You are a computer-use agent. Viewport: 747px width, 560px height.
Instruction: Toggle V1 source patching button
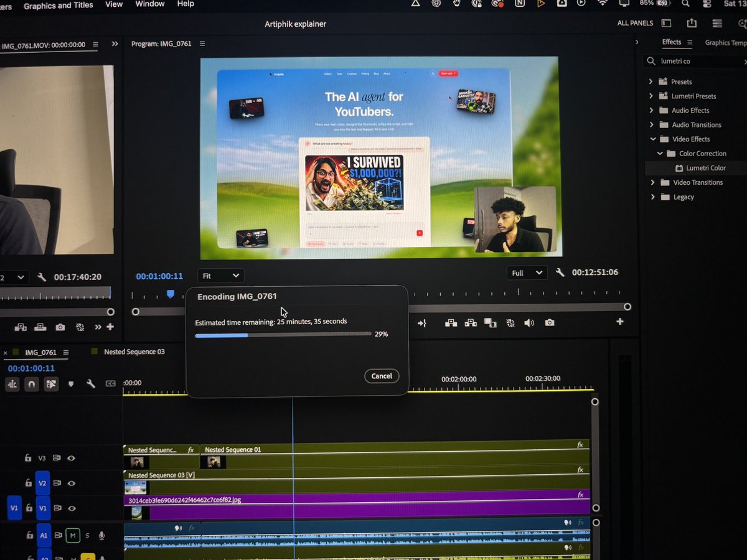(14, 508)
